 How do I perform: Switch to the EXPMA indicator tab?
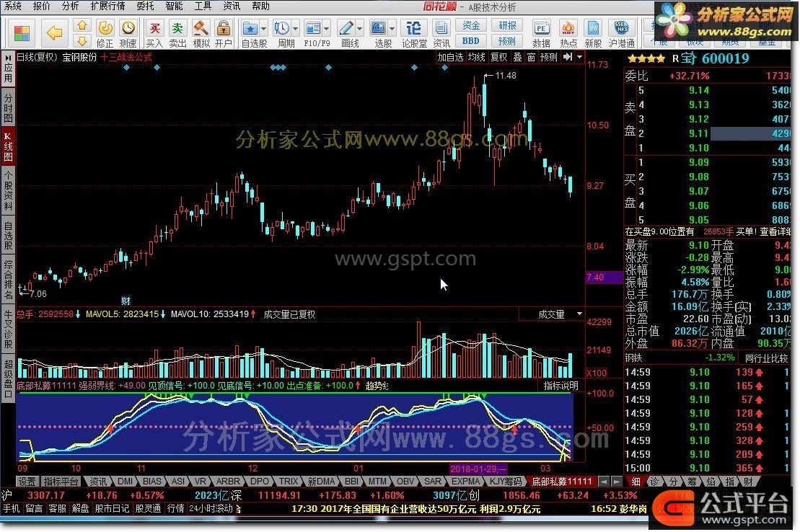click(465, 481)
